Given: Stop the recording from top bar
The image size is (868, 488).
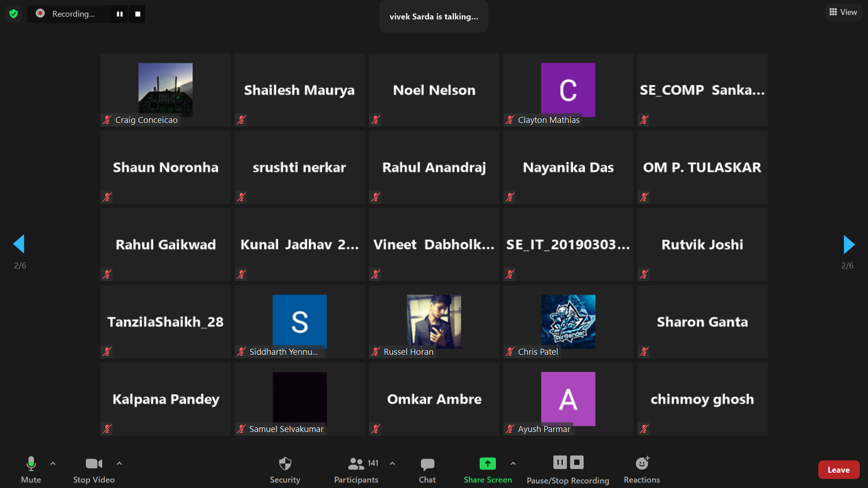Looking at the screenshot, I should [x=137, y=14].
